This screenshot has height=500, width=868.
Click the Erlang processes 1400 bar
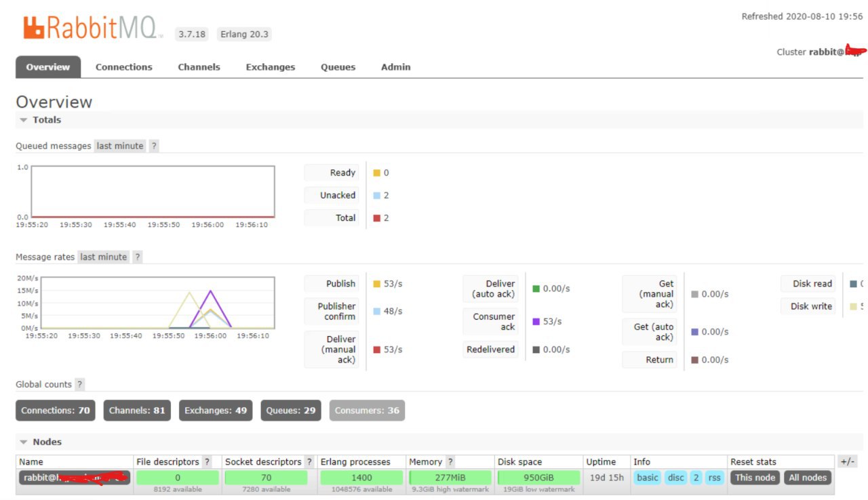(x=361, y=478)
